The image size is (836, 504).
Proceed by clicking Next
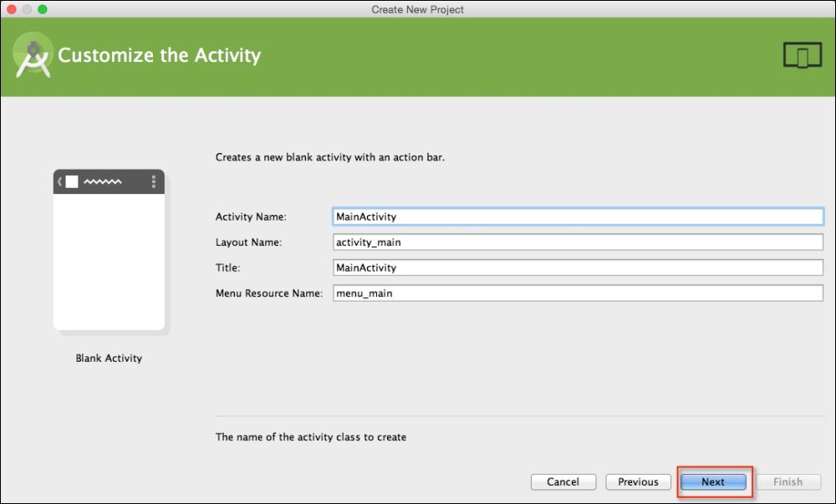click(x=713, y=482)
